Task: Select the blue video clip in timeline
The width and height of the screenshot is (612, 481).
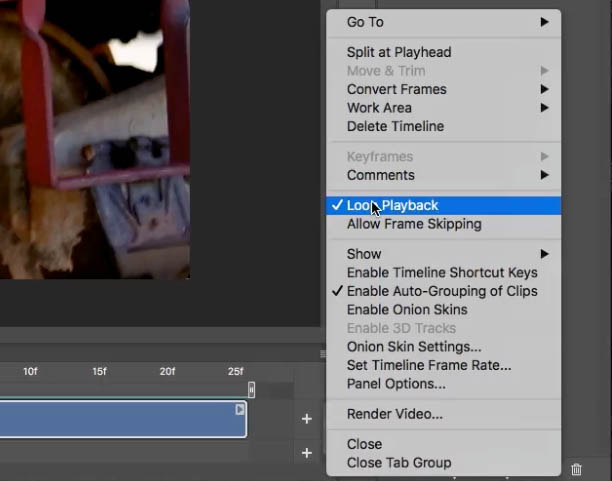Action: click(123, 419)
